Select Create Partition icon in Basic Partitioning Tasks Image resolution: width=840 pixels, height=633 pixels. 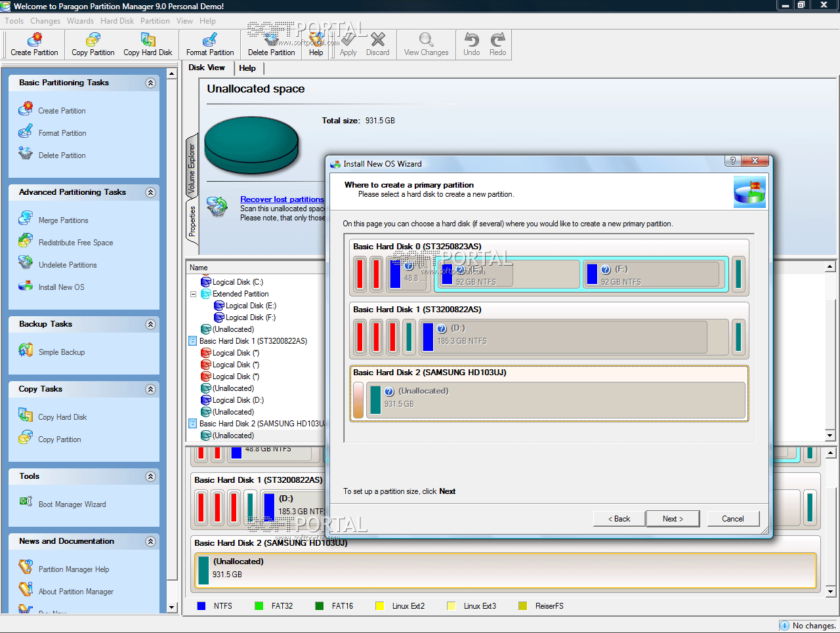click(26, 108)
